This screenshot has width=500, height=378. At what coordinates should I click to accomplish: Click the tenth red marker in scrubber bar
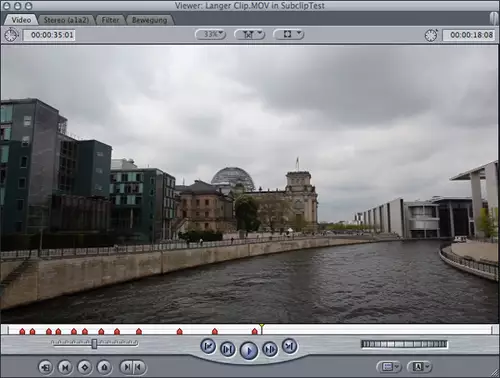click(x=180, y=331)
